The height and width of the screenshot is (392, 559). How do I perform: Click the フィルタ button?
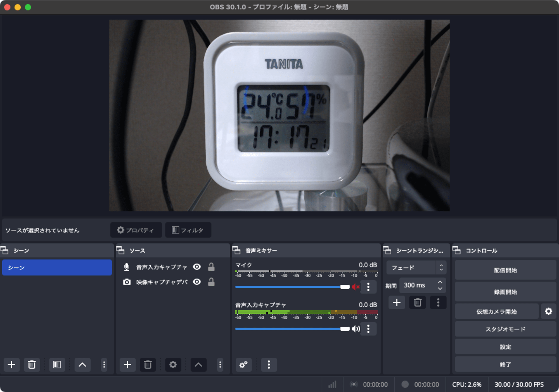point(188,230)
